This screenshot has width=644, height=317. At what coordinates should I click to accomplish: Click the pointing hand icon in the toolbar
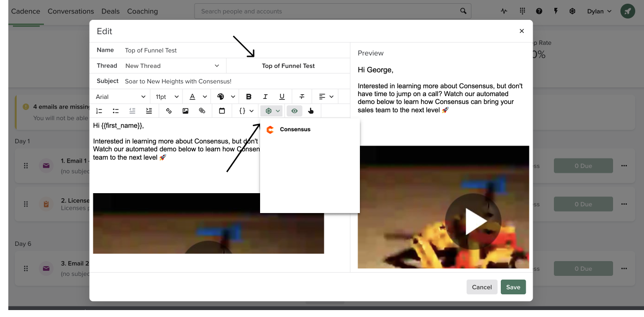(x=311, y=111)
